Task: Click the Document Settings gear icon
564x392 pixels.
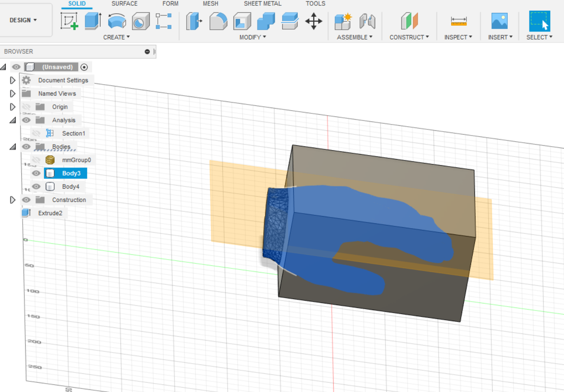Action: coord(27,80)
